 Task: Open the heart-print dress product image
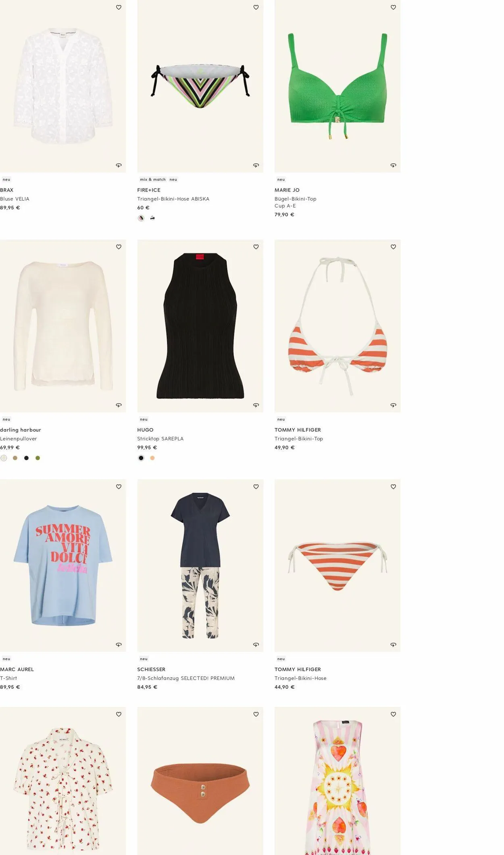(x=337, y=781)
